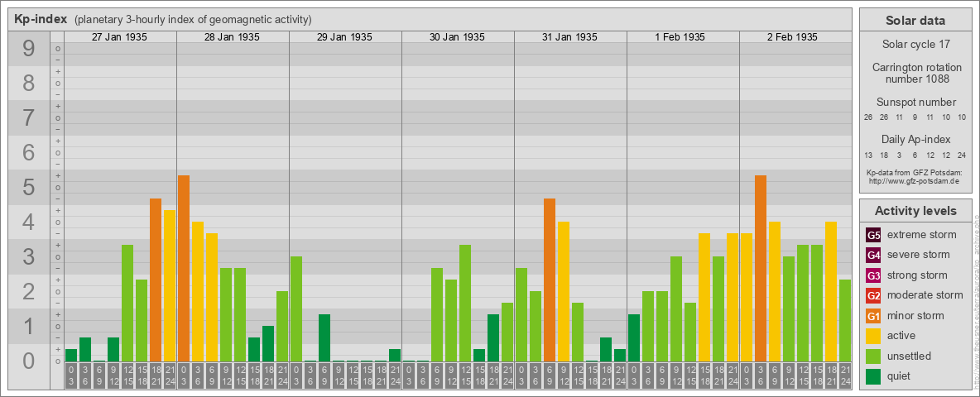Click the 29 Jan 1935 date header
The image size is (980, 397).
click(x=344, y=37)
